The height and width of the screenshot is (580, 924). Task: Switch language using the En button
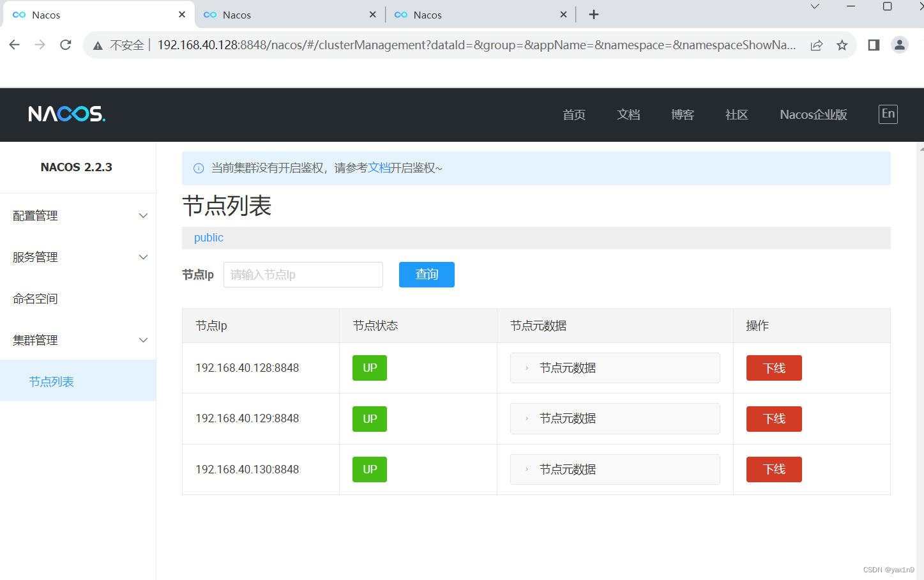click(888, 114)
